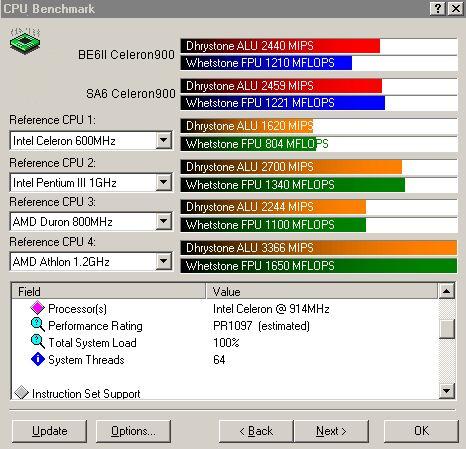Select the System Threads row label
Viewport: 466px width, 449px height.
86,360
